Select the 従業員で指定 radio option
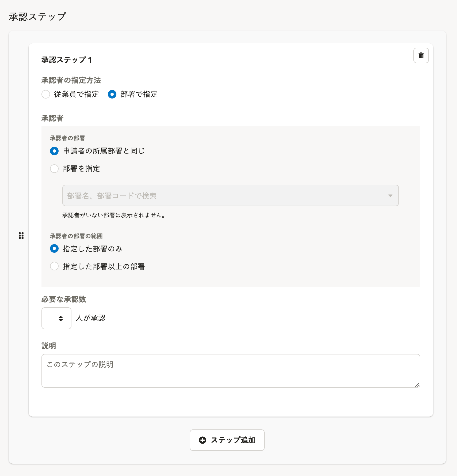This screenshot has height=476, width=457. pos(46,94)
